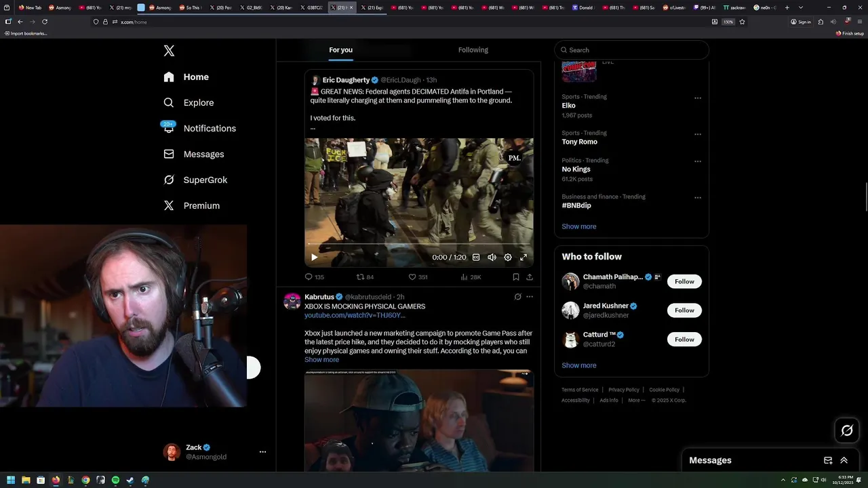Open the Elko trending topic
This screenshot has width=868, height=488.
pos(568,106)
